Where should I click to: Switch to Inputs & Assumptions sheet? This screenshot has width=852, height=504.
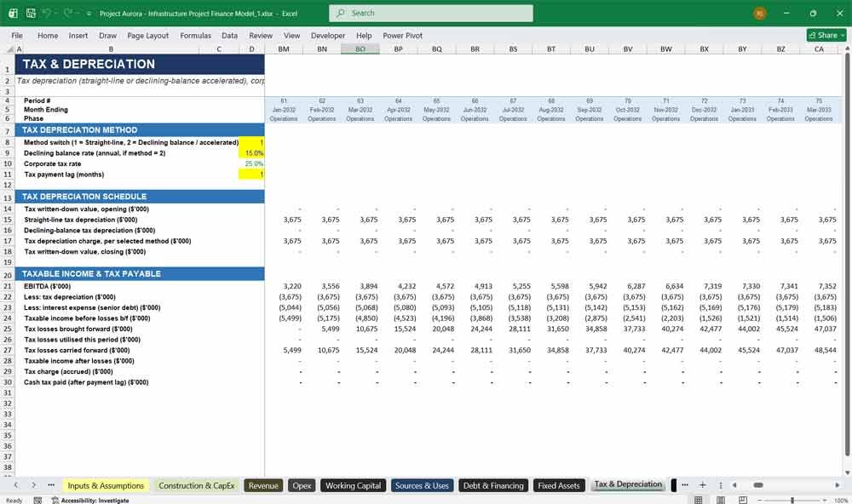(x=106, y=485)
